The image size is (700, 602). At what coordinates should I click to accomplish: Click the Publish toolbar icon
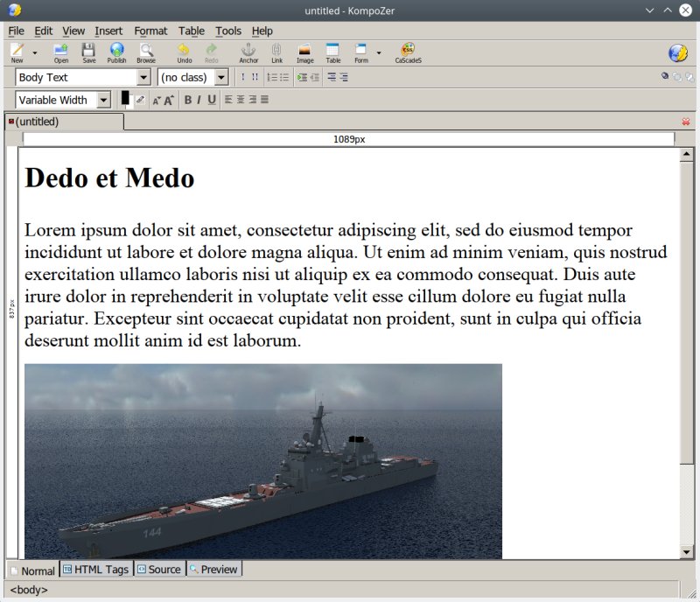(116, 53)
